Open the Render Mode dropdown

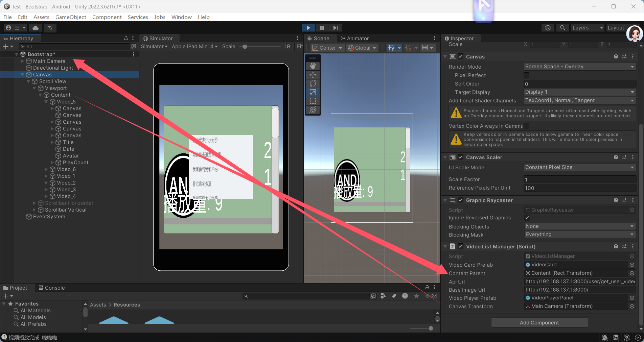click(579, 67)
